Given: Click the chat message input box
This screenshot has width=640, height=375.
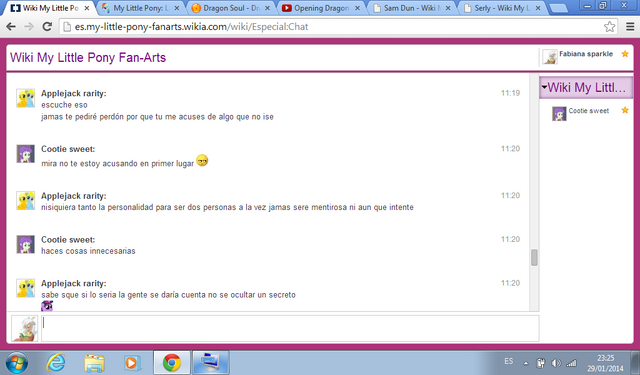Looking at the screenshot, I should [x=290, y=328].
